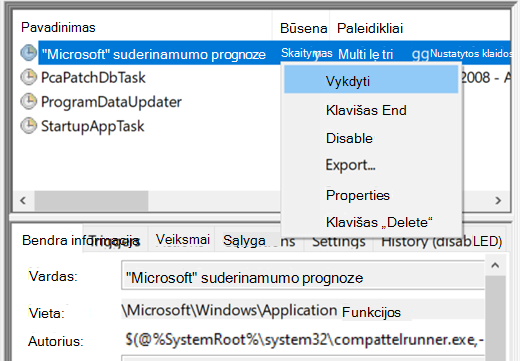Image resolution: width=520 pixels, height=361 pixels.
Task: Open the History (disabled) tab
Action: click(x=441, y=241)
